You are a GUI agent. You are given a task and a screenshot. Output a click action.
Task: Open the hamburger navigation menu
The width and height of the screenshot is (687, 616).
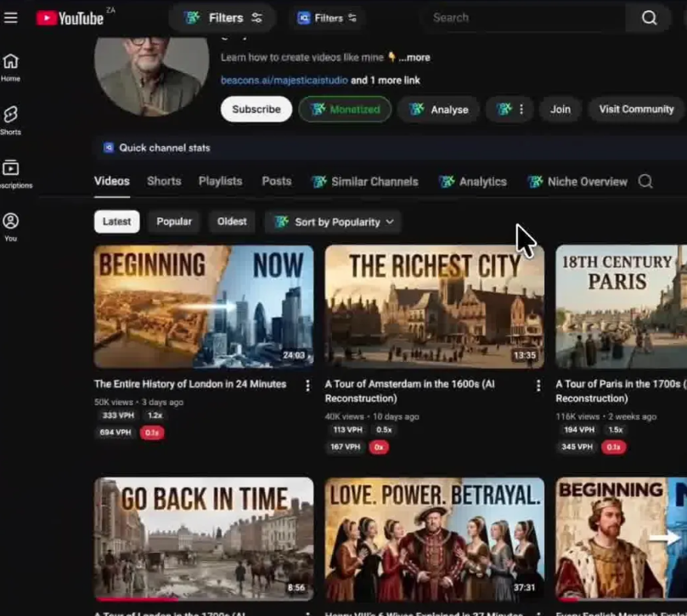(11, 17)
